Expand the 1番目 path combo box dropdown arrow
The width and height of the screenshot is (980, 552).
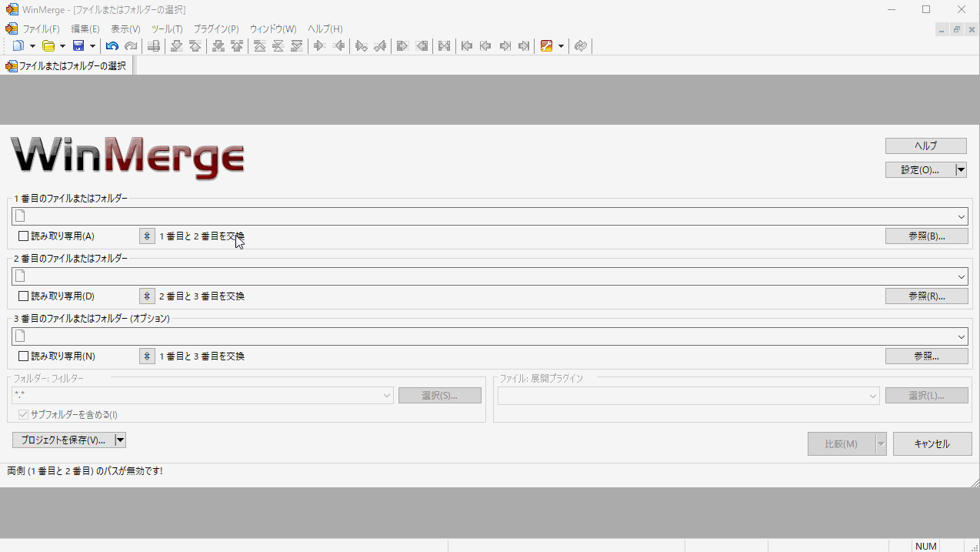962,216
